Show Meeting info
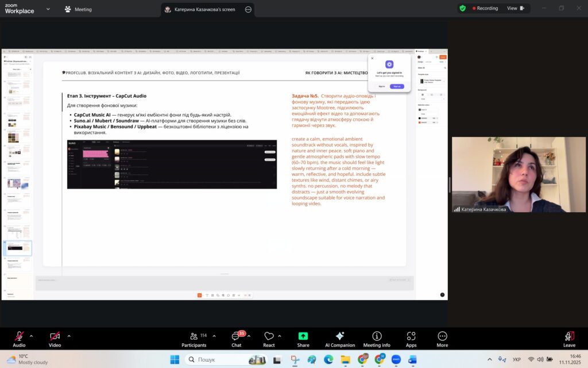 click(x=377, y=336)
